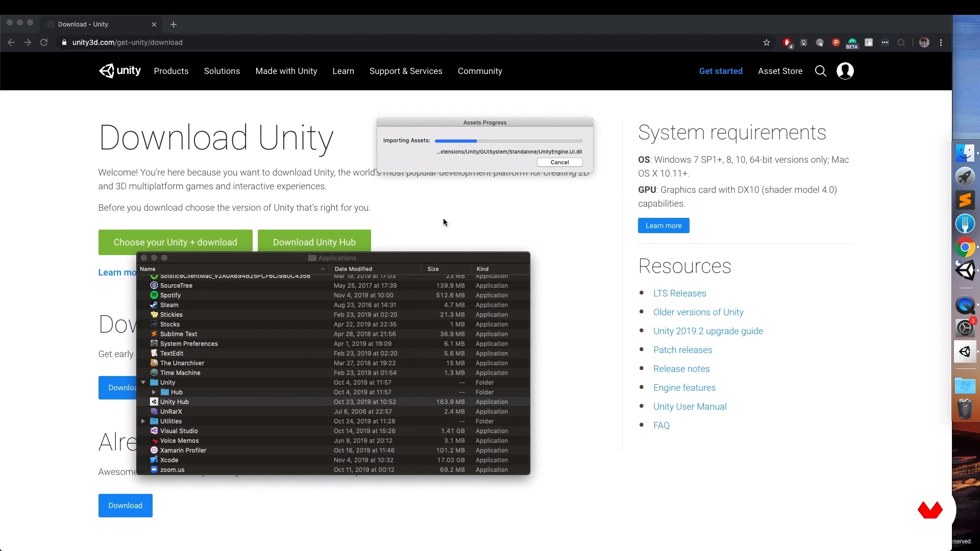
Task: Open Unity 2019.2 upgrade guide link
Action: [708, 331]
